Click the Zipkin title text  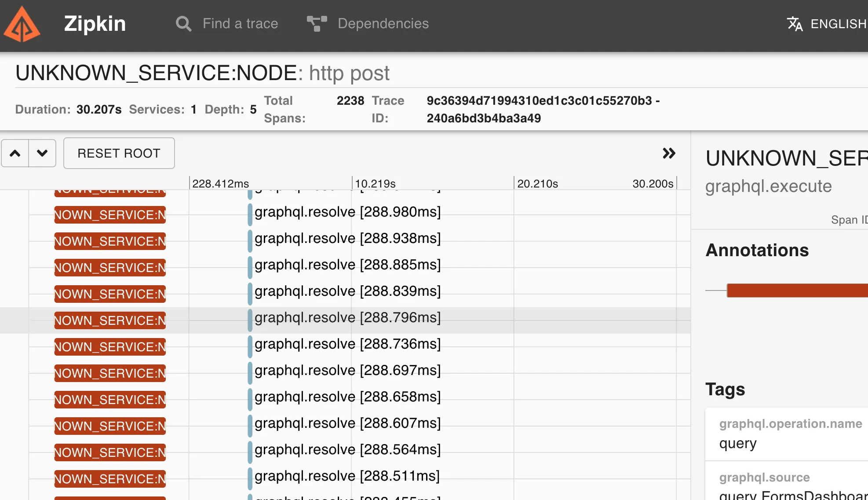[95, 24]
